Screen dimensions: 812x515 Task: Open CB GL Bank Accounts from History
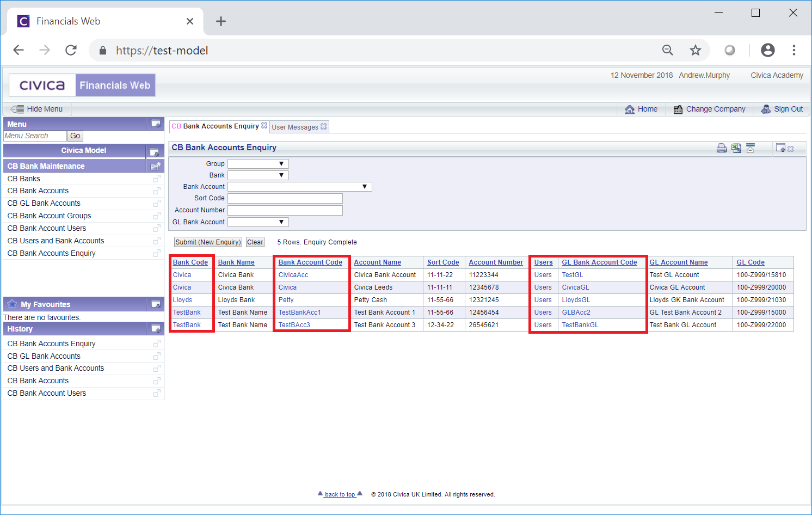tap(44, 356)
